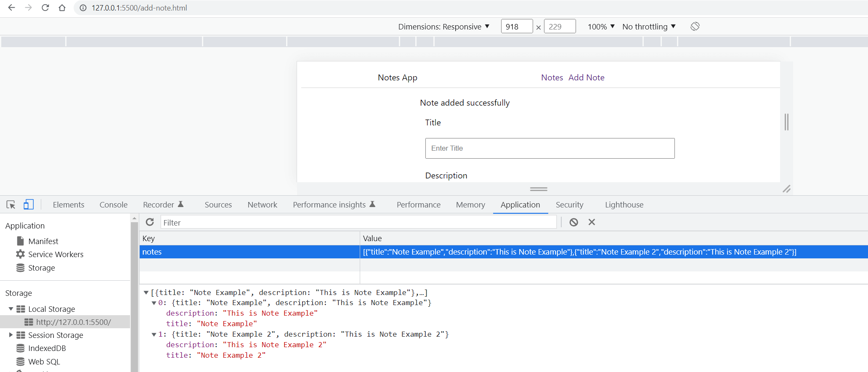Click the 'Note added successfully' message
868x372 pixels.
pyautogui.click(x=465, y=103)
